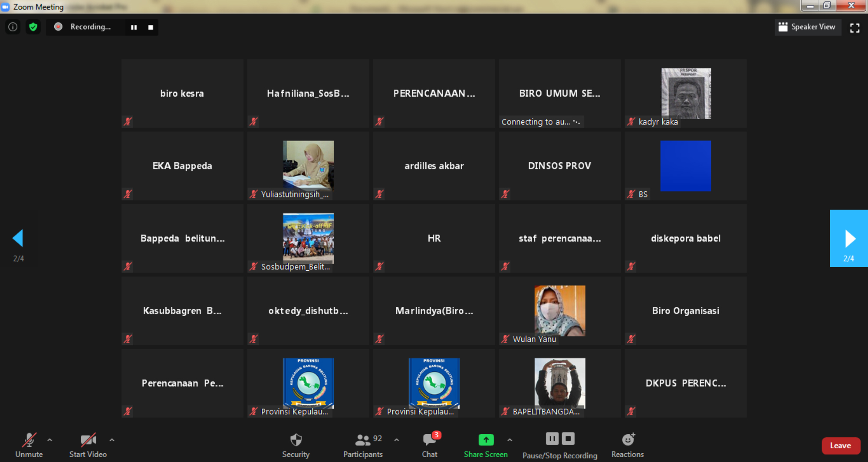Unmute the microphone
The width and height of the screenshot is (868, 462).
[29, 445]
